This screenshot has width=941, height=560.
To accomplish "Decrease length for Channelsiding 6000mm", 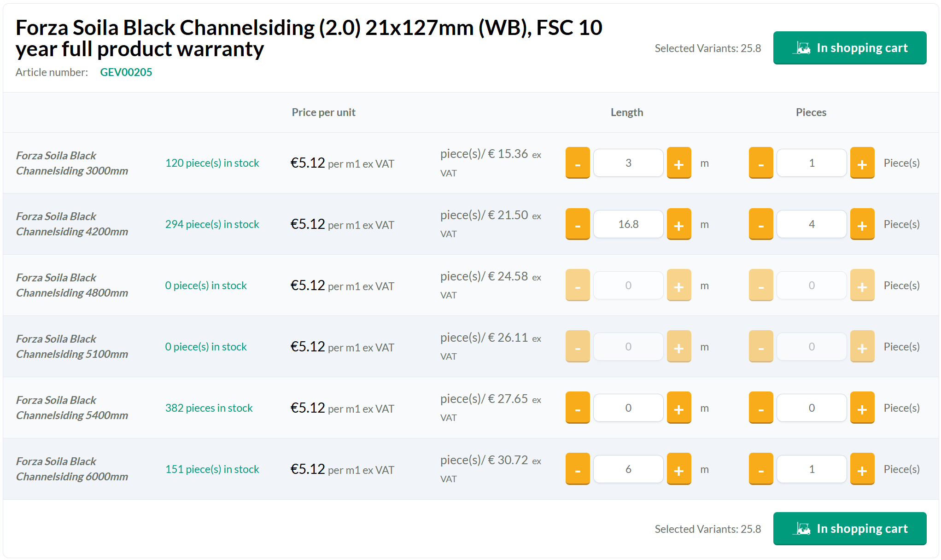I will tap(578, 469).
